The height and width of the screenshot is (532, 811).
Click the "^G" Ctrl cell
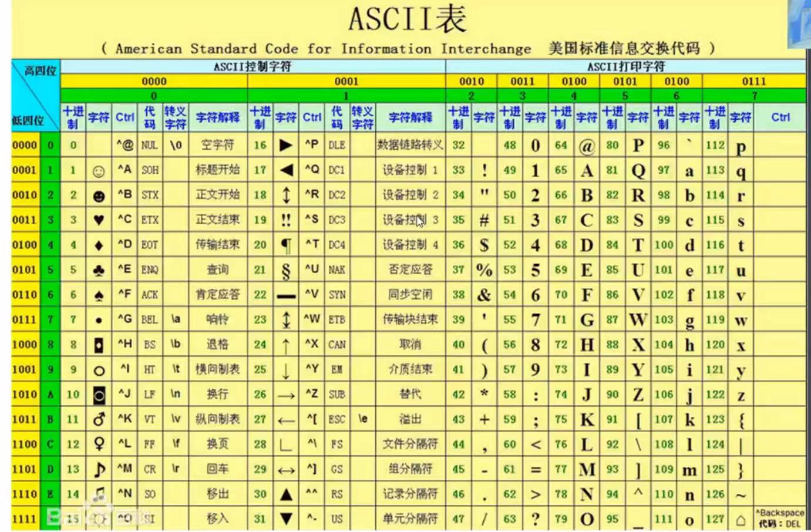pos(124,319)
